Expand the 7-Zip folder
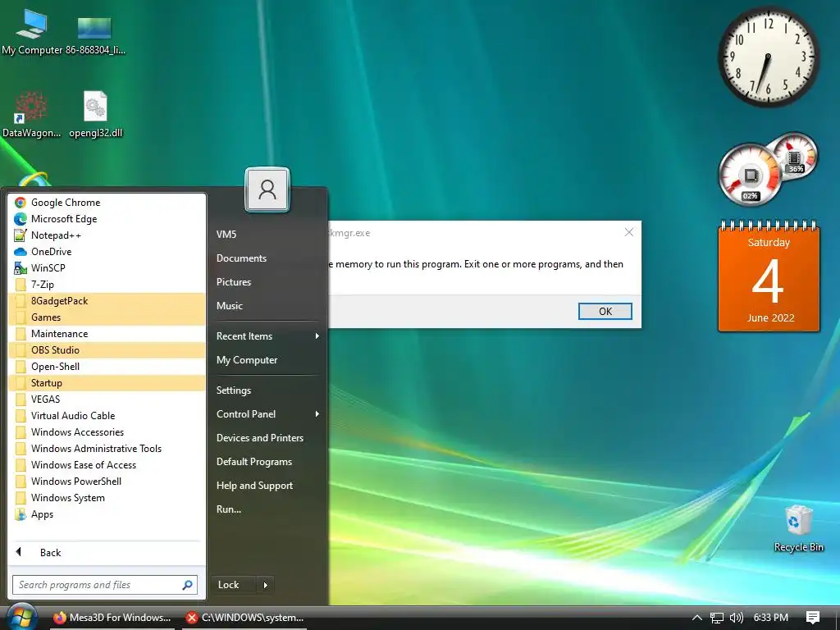This screenshot has width=840, height=630. click(x=107, y=285)
